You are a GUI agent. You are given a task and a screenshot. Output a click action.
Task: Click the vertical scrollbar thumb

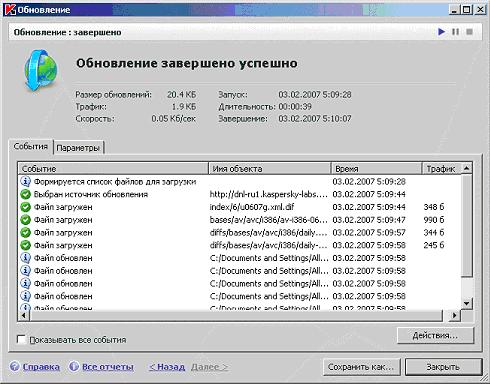click(466, 225)
